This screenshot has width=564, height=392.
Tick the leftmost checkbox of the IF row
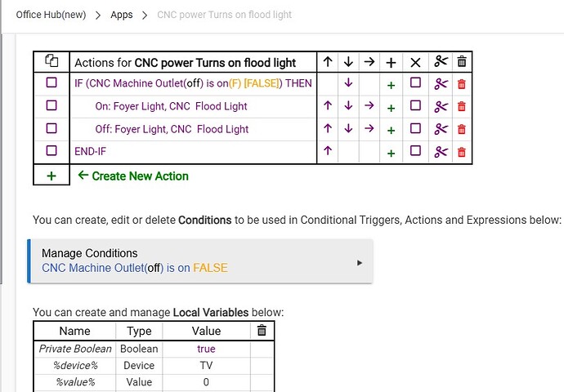pos(51,82)
